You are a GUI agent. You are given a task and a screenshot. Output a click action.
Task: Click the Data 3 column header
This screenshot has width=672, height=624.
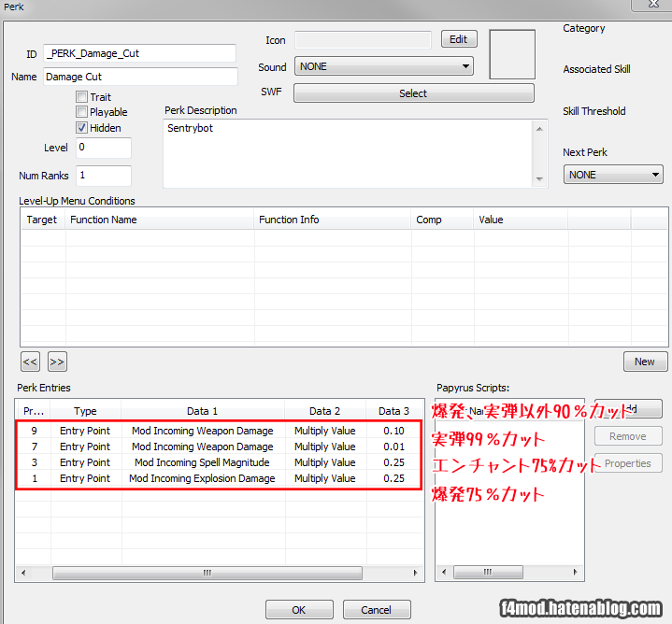393,411
